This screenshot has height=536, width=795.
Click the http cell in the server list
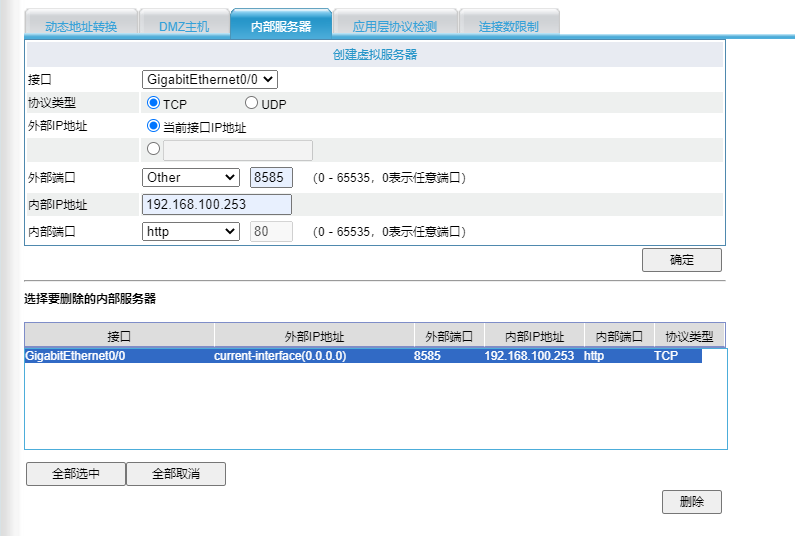[x=594, y=355]
